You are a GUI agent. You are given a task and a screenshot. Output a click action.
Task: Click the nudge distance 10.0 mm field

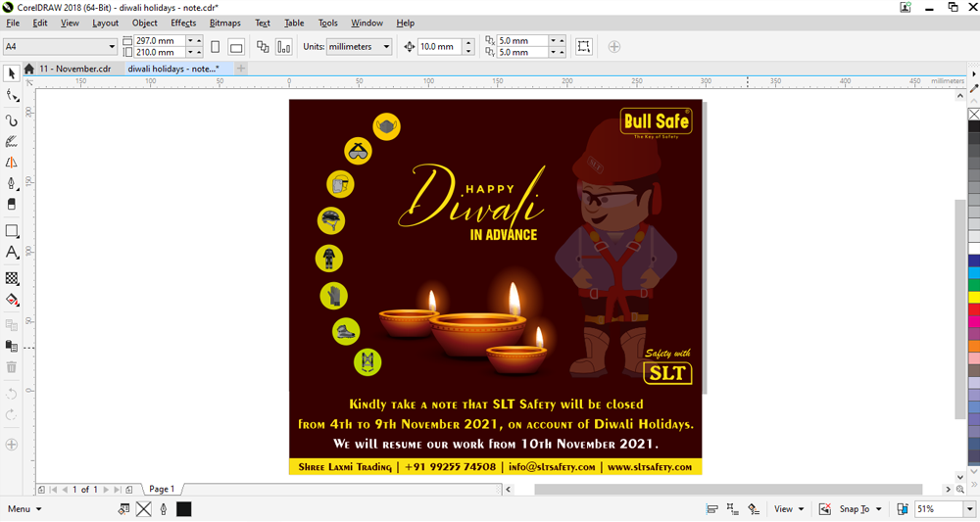click(440, 47)
